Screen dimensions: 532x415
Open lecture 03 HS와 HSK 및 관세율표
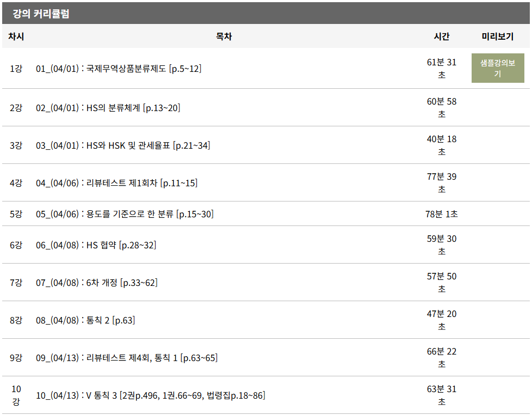[x=123, y=145]
